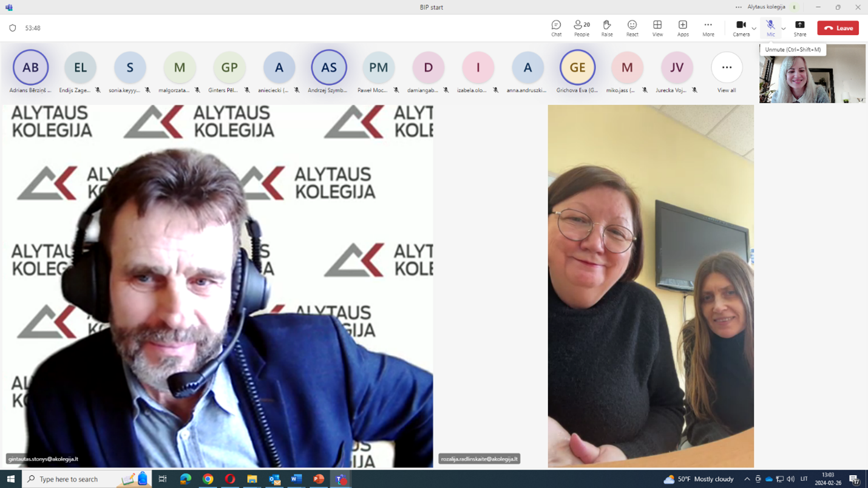Screen dimensions: 868x488
Task: Launch Microsoft Edge from the taskbar
Action: pyautogui.click(x=185, y=479)
